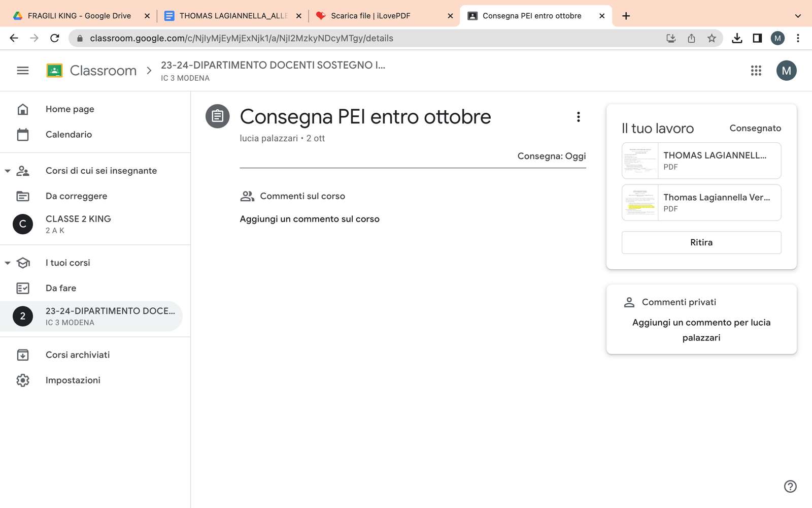
Task: Open Thomas Lagiannella Ver... PDF attachment
Action: tap(701, 203)
